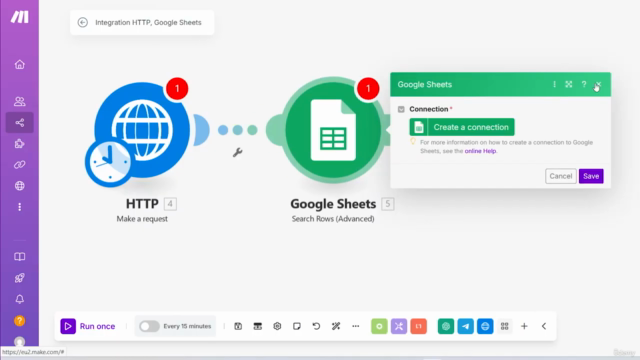Image resolution: width=640 pixels, height=360 pixels.
Task: Click Make a request subtitle
Action: click(x=142, y=219)
